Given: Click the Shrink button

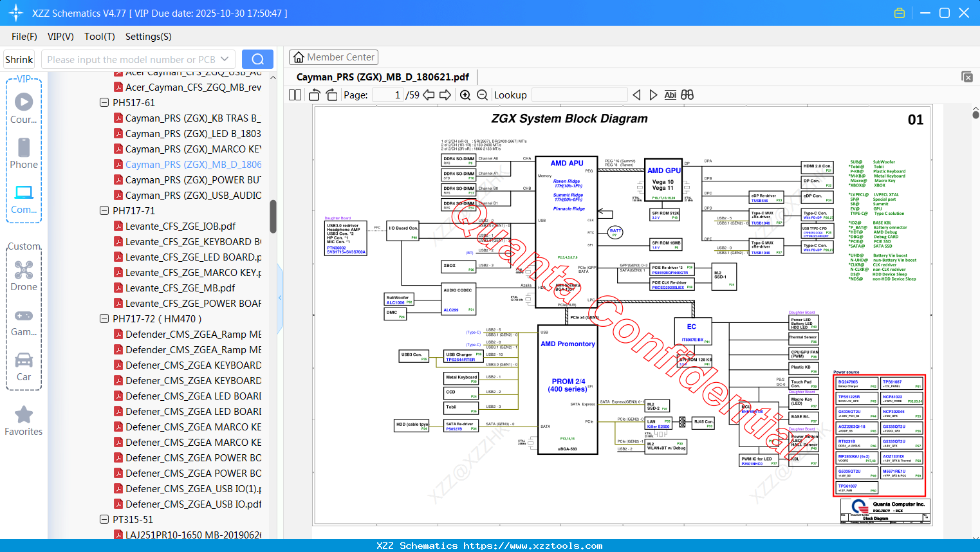Looking at the screenshot, I should point(19,59).
